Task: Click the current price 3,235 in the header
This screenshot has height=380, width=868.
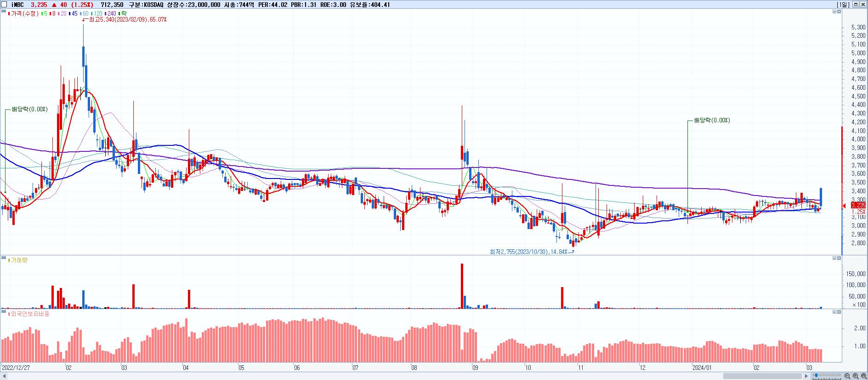Action: pos(39,5)
